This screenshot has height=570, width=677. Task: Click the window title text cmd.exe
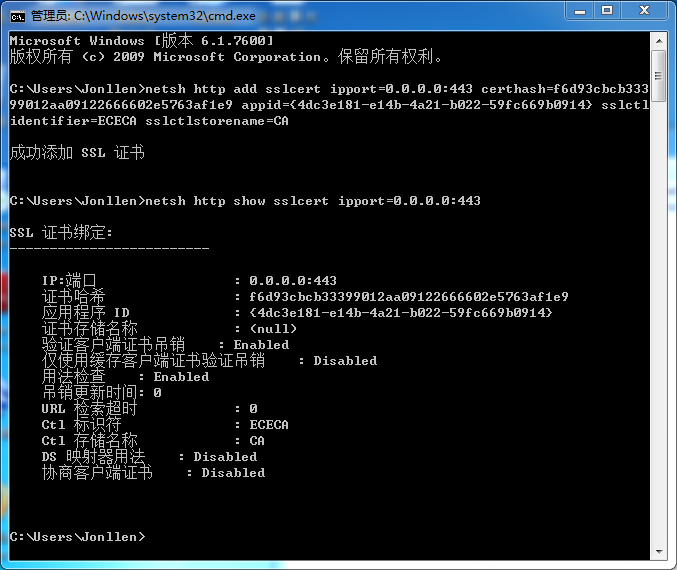(143, 16)
